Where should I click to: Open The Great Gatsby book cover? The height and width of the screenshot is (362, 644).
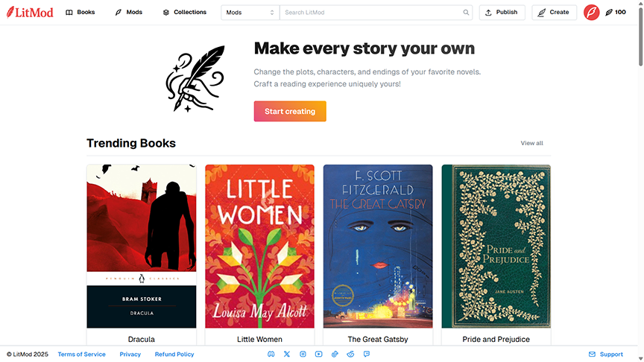[378, 247]
